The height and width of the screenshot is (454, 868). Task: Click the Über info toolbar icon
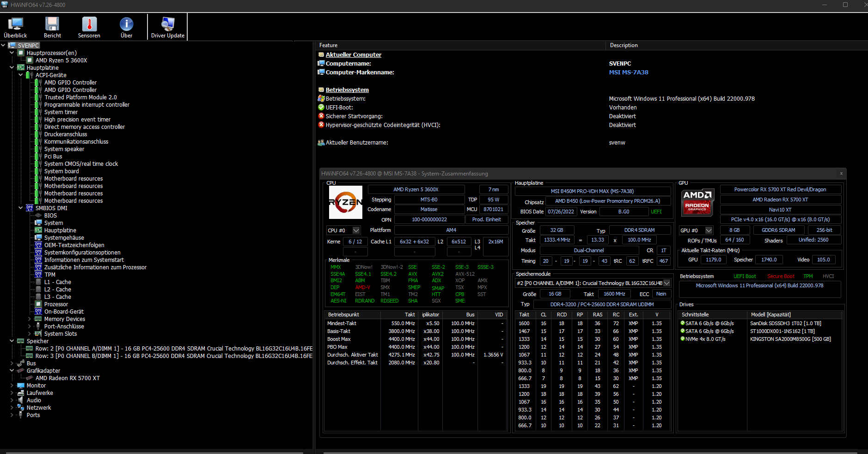click(x=126, y=27)
